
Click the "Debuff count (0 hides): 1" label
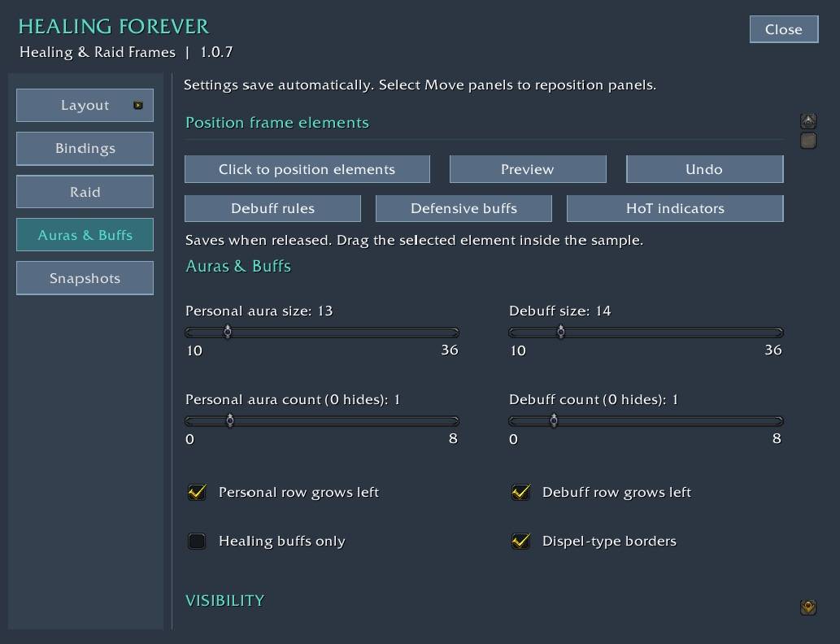[x=594, y=400]
